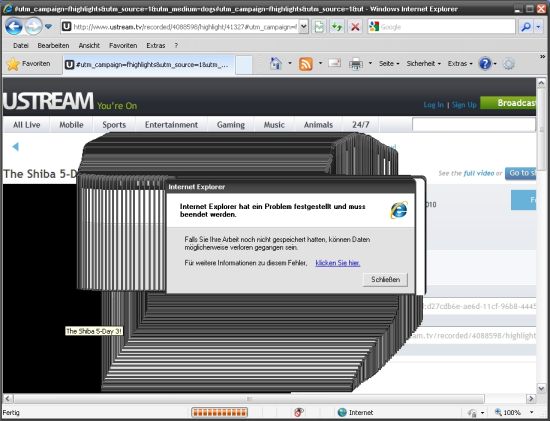Click the Back navigation arrow button
The width and height of the screenshot is (550, 421).
tap(14, 26)
